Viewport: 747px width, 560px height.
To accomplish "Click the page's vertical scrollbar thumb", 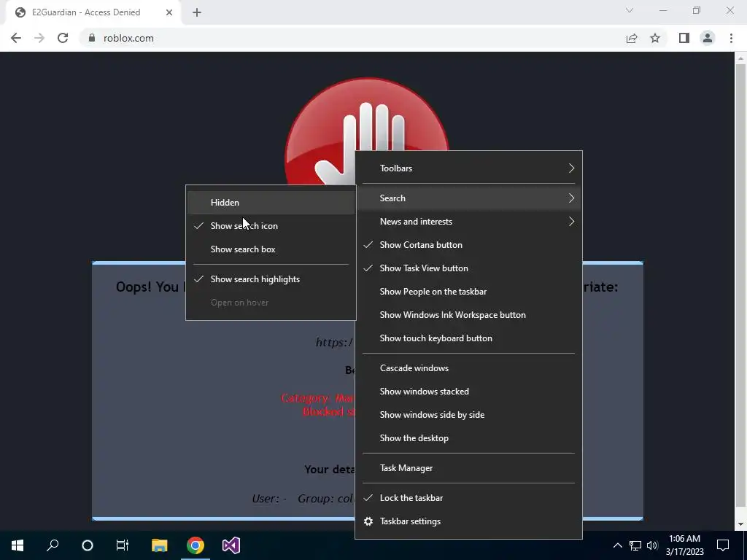I will click(x=740, y=286).
